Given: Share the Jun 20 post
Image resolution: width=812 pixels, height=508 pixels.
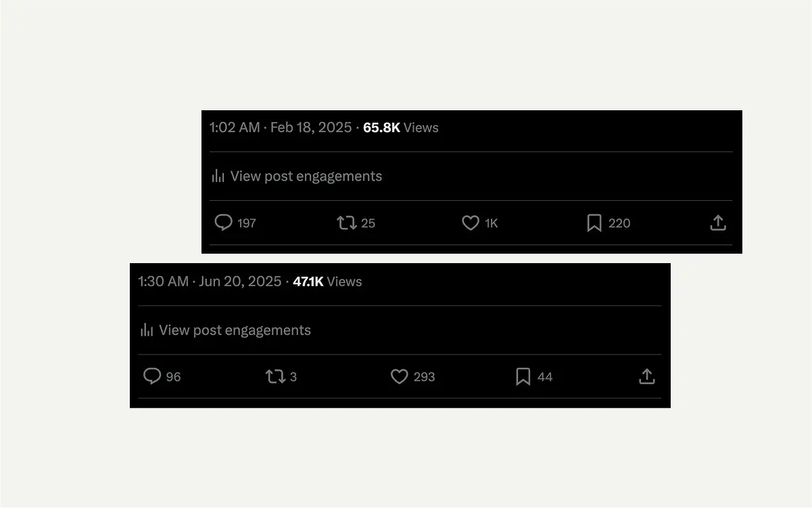Looking at the screenshot, I should (x=647, y=376).
